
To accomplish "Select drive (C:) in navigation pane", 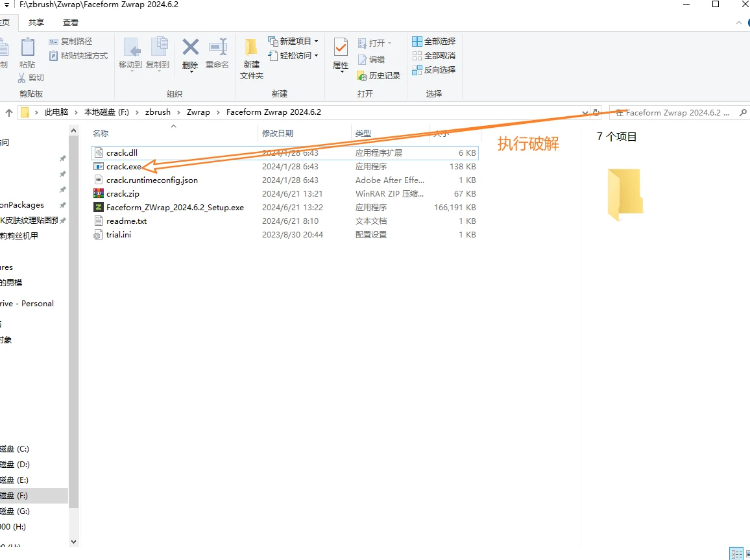I will tap(14, 448).
